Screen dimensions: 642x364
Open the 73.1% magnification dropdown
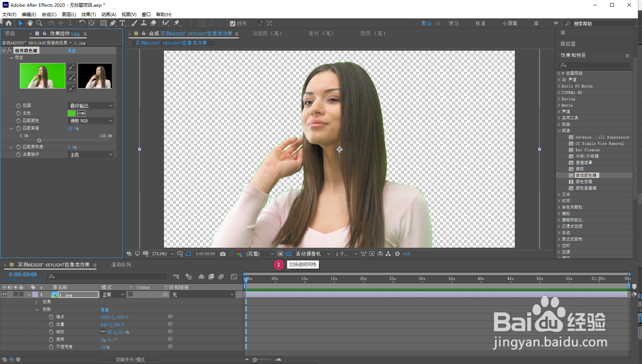click(163, 254)
